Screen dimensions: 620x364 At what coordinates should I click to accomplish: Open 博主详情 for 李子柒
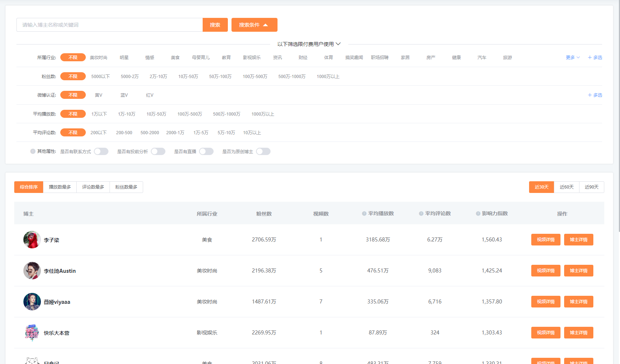coord(579,240)
